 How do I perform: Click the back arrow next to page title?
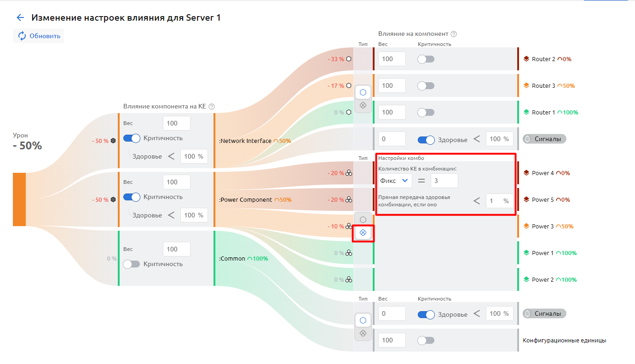(20, 18)
